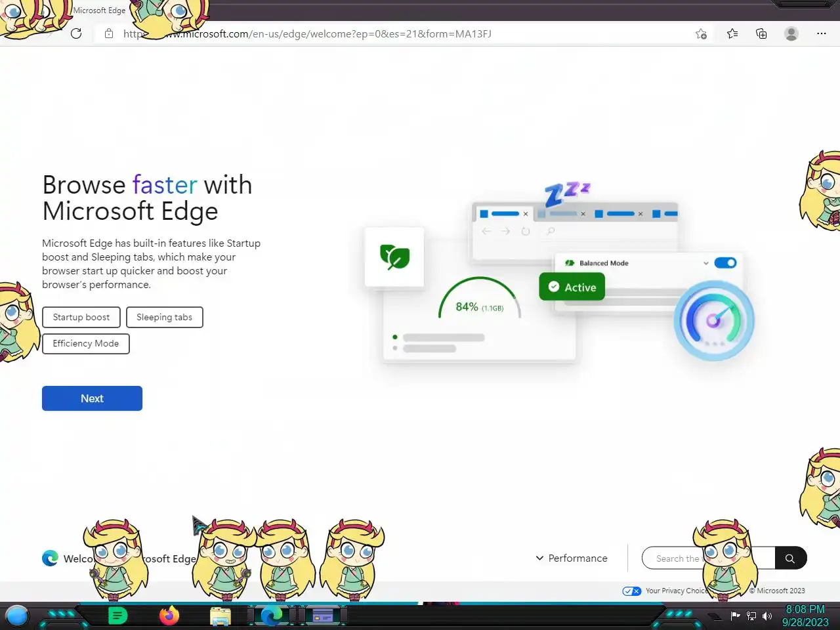Open the Collections icon in toolbar
The width and height of the screenshot is (840, 630).
pos(761,33)
